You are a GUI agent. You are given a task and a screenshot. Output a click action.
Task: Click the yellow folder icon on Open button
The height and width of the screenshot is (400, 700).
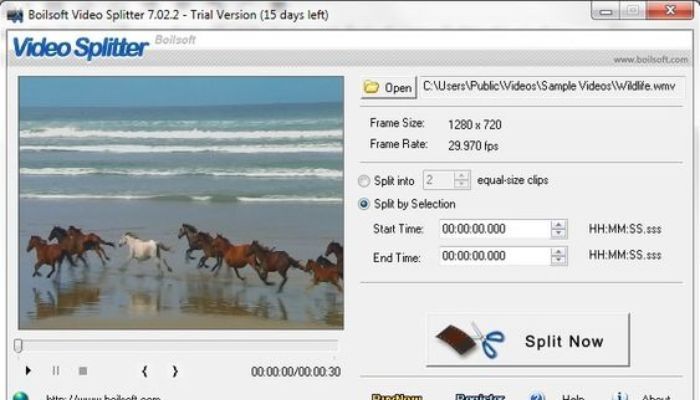[371, 87]
